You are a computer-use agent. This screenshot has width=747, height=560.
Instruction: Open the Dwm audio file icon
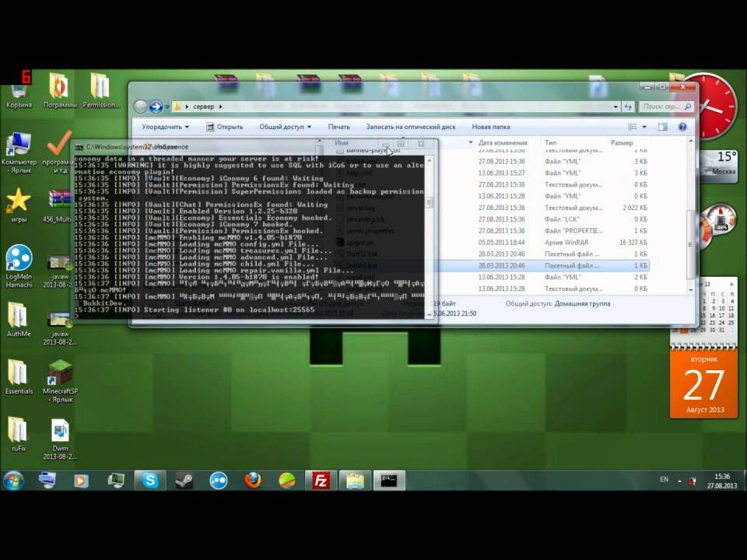coord(60,438)
